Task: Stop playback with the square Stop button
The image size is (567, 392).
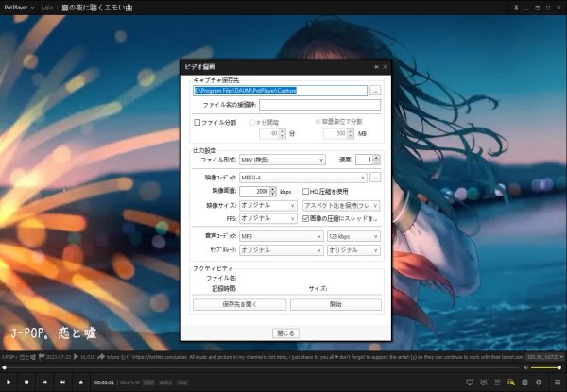Action: 26,383
